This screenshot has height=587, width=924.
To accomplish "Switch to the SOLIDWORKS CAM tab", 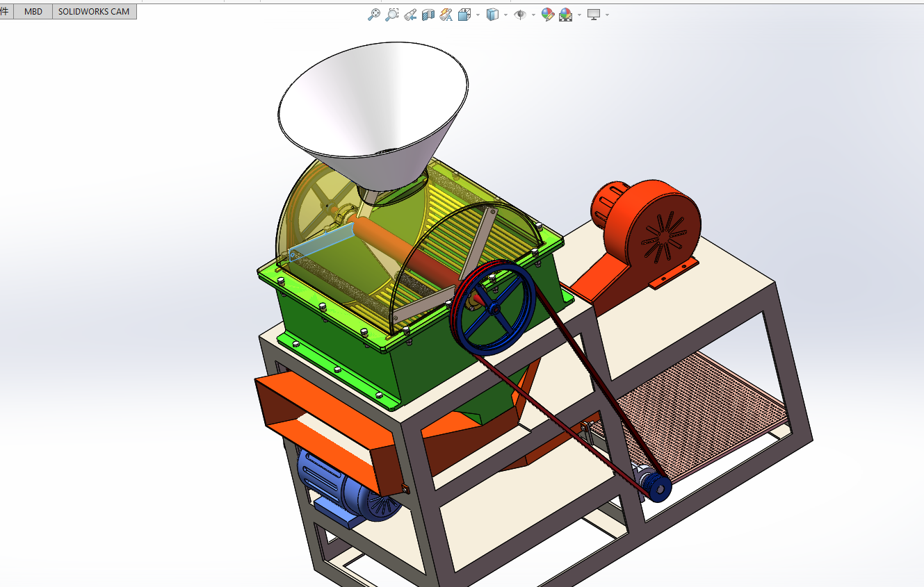I will tap(94, 12).
